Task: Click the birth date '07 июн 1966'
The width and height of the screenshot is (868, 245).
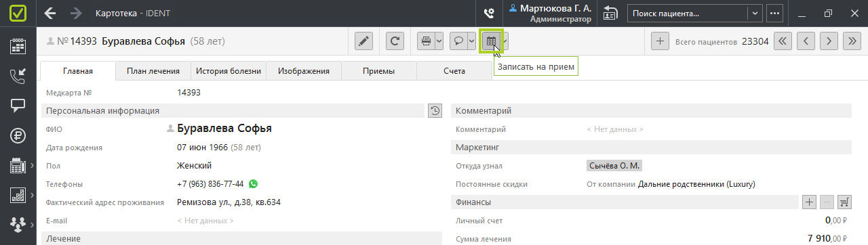Action: pyautogui.click(x=203, y=147)
